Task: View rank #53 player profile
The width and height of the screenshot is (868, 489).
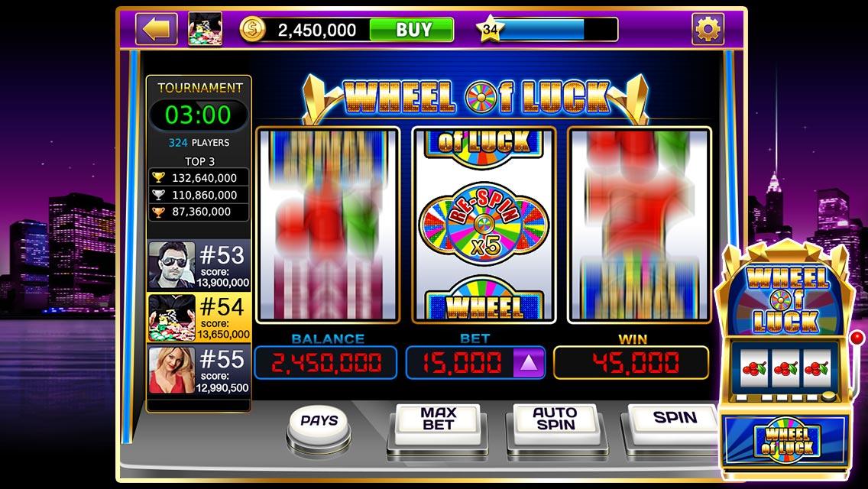Action: tap(199, 265)
